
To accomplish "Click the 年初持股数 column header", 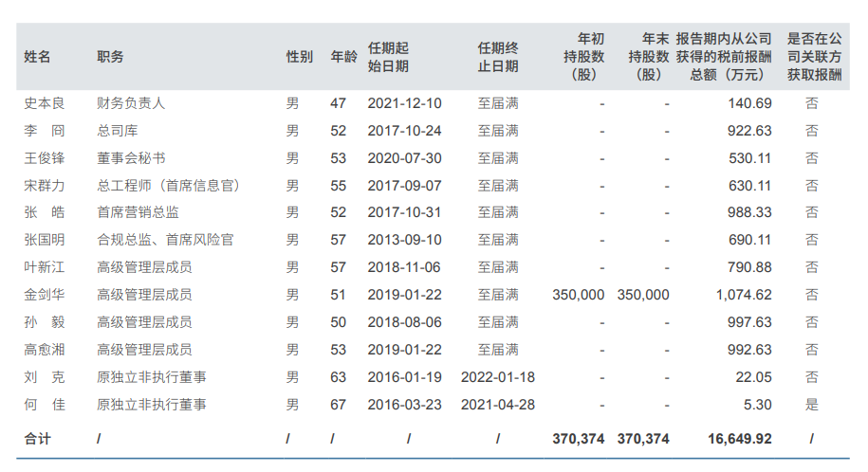I will (584, 57).
